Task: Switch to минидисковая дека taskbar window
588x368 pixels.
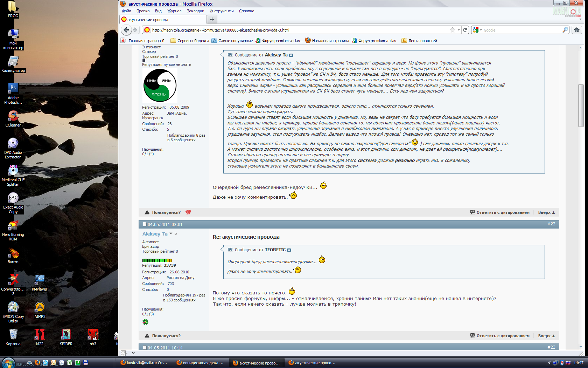Action: click(200, 363)
